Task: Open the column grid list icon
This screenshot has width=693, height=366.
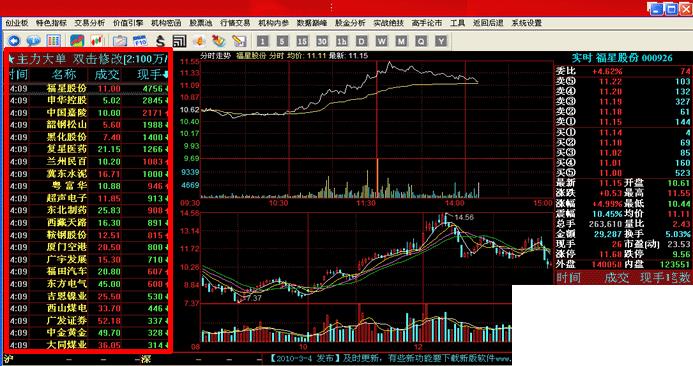Action: 53,41
